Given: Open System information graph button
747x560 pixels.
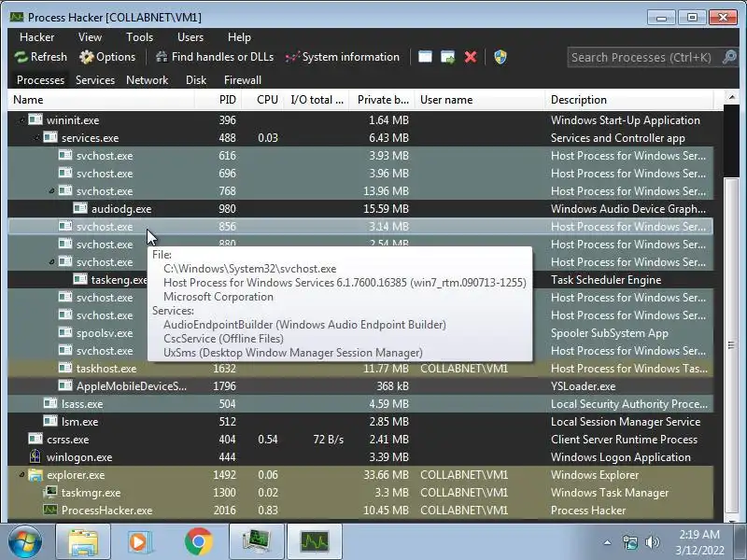Looking at the screenshot, I should click(343, 57).
